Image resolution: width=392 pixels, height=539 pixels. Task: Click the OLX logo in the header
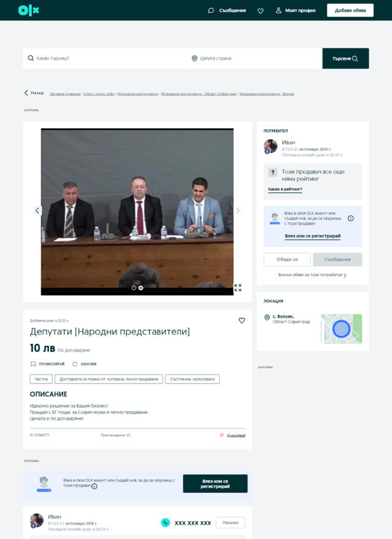click(x=28, y=10)
